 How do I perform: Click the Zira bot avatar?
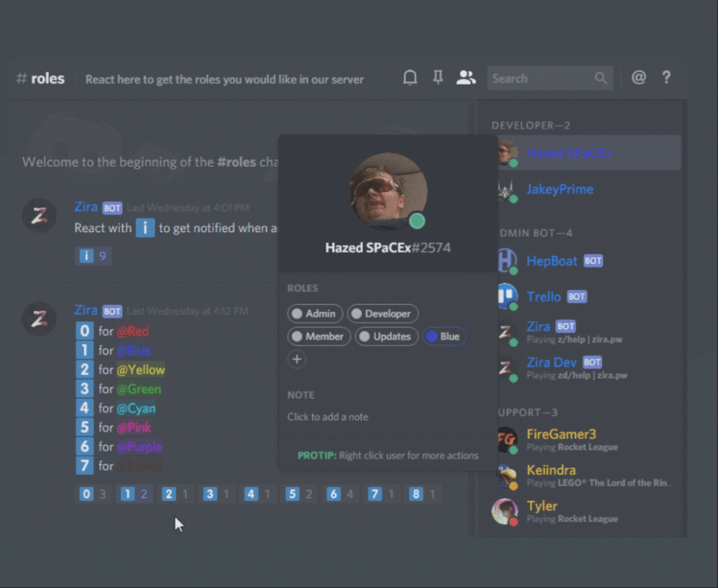coord(506,331)
